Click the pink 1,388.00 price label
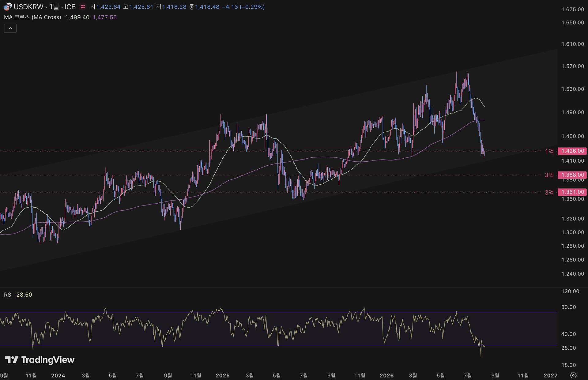588x380 pixels. (x=572, y=175)
